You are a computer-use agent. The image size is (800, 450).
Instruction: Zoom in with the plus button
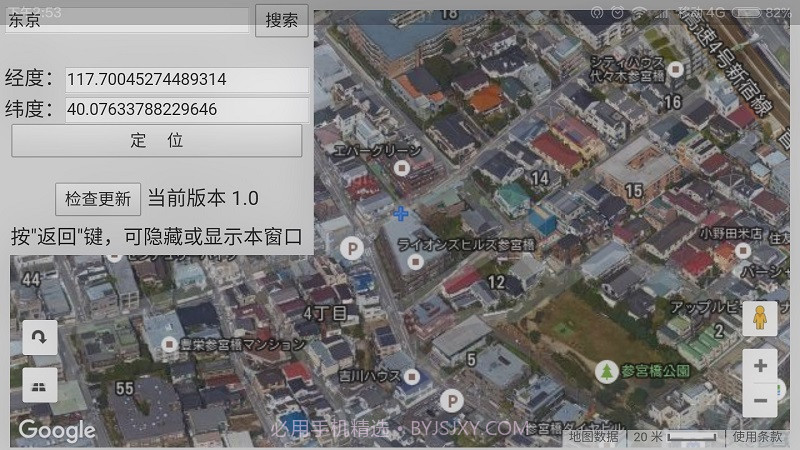coord(760,366)
